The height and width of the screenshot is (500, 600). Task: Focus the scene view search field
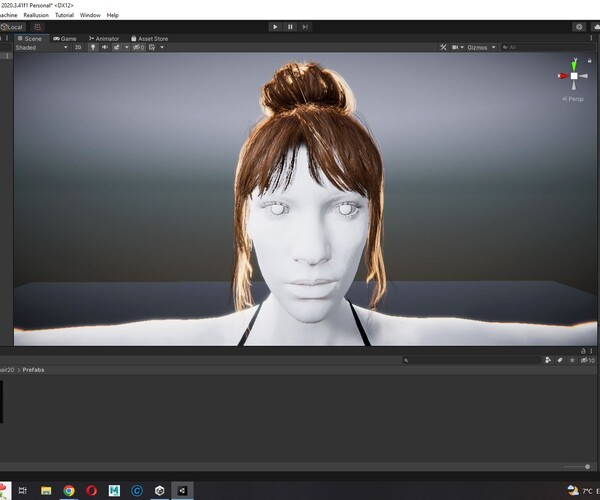coord(548,47)
